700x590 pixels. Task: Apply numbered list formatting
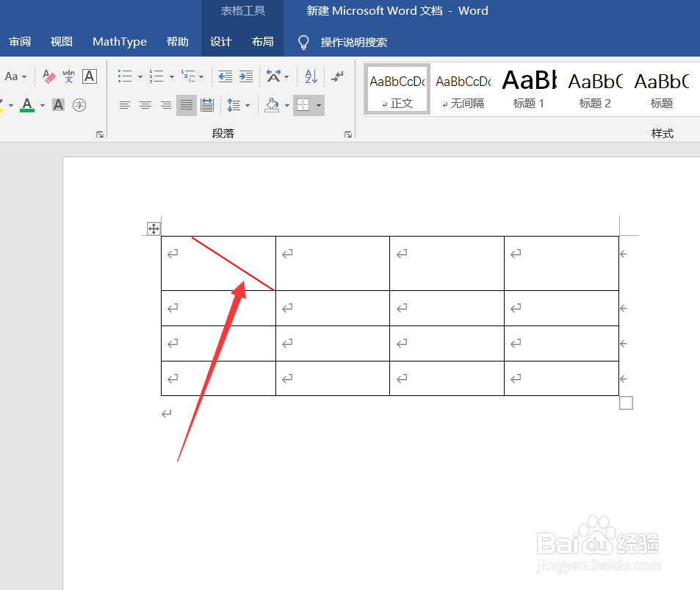click(x=156, y=76)
